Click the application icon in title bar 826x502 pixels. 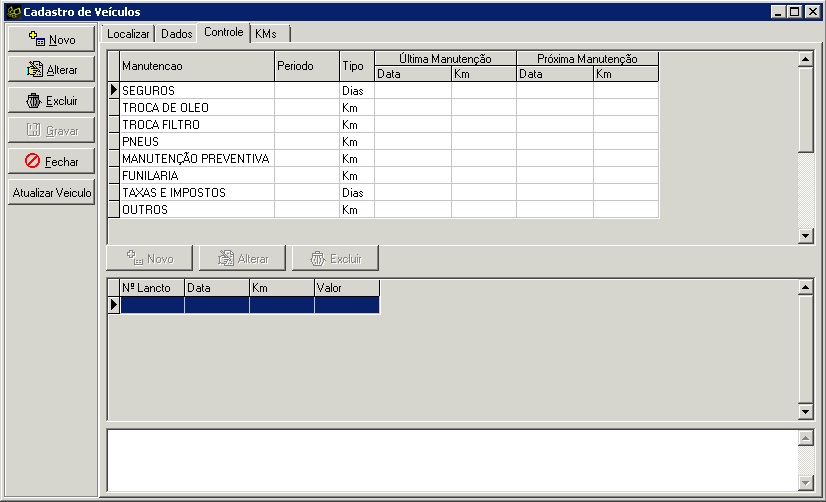pyautogui.click(x=12, y=11)
